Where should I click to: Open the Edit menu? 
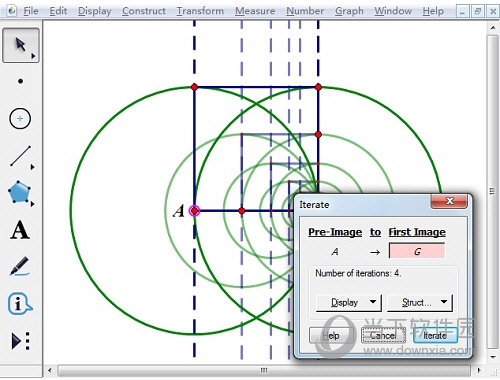[x=58, y=11]
